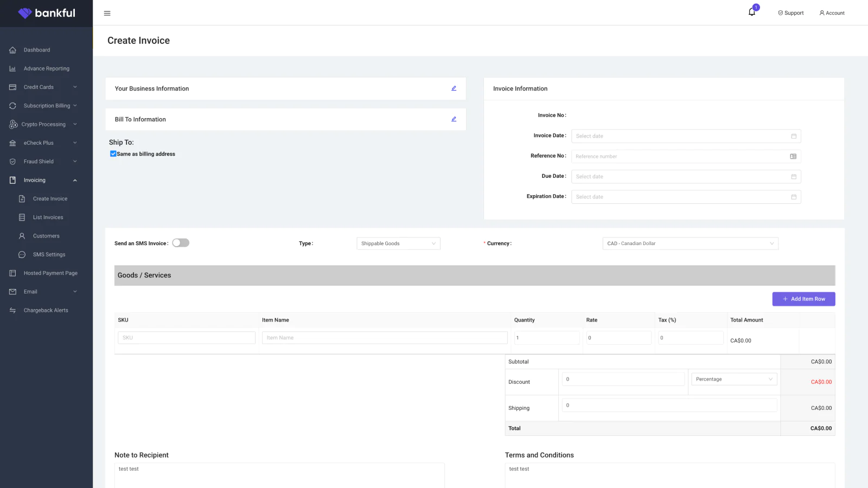This screenshot has height=488, width=868.
Task: Click the bankful logo
Action: 47,13
